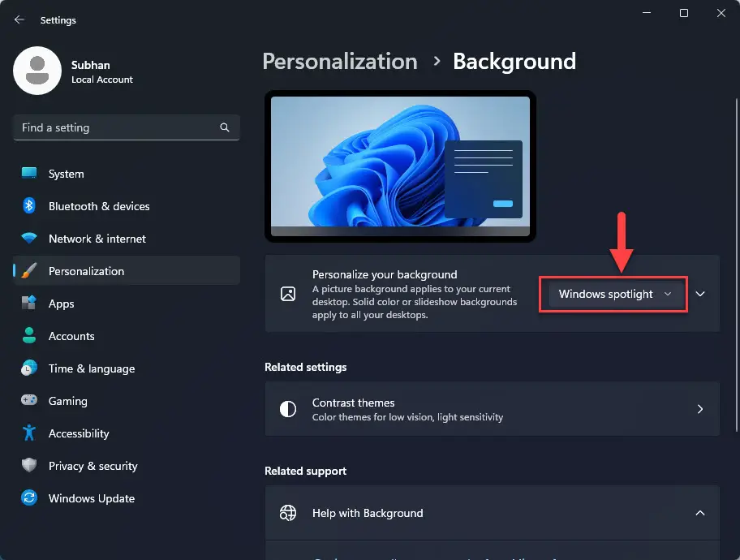Open Windows Update page
This screenshot has height=560, width=740.
[x=127, y=498]
